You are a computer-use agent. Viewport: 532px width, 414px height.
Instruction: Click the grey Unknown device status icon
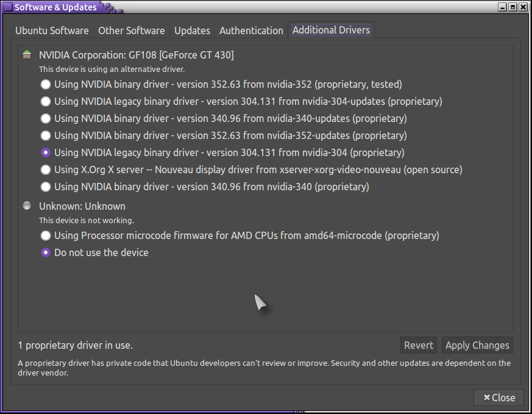point(27,205)
